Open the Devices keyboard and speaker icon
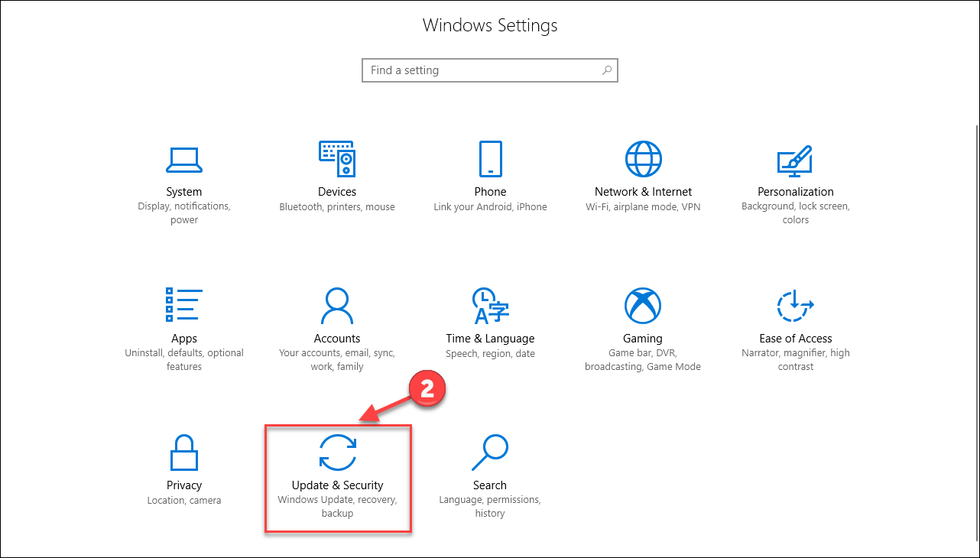980x558 pixels. [x=337, y=159]
